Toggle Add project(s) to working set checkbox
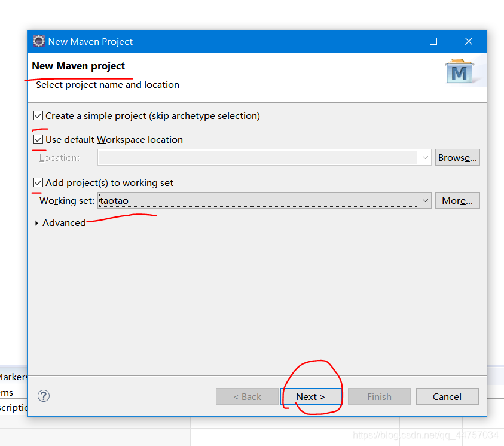This screenshot has width=504, height=446. click(38, 182)
